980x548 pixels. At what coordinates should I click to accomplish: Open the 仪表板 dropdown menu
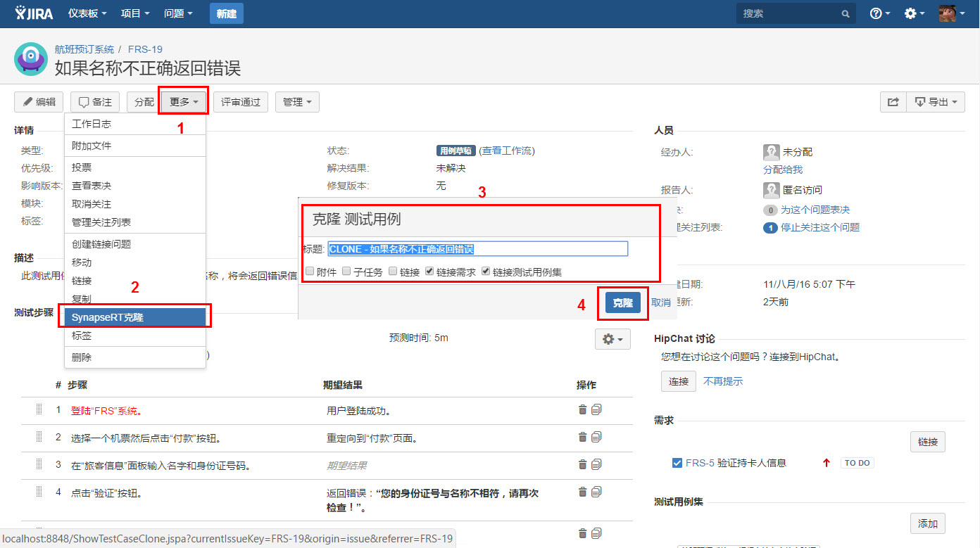[x=88, y=13]
